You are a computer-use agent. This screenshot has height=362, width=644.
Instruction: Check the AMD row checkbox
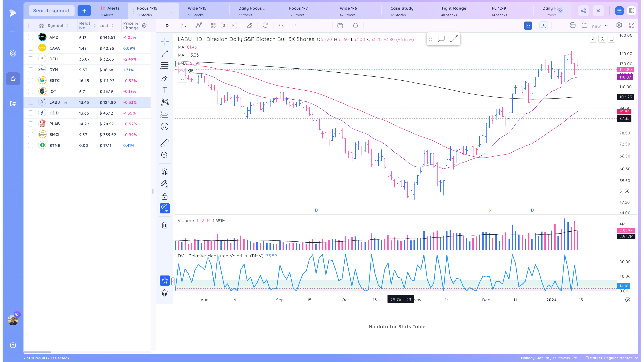(31, 37)
